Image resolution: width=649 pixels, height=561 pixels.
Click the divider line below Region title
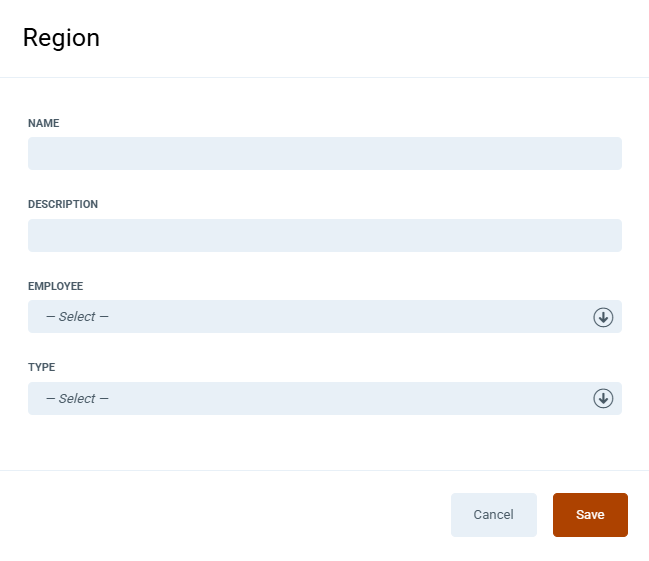coord(324,77)
